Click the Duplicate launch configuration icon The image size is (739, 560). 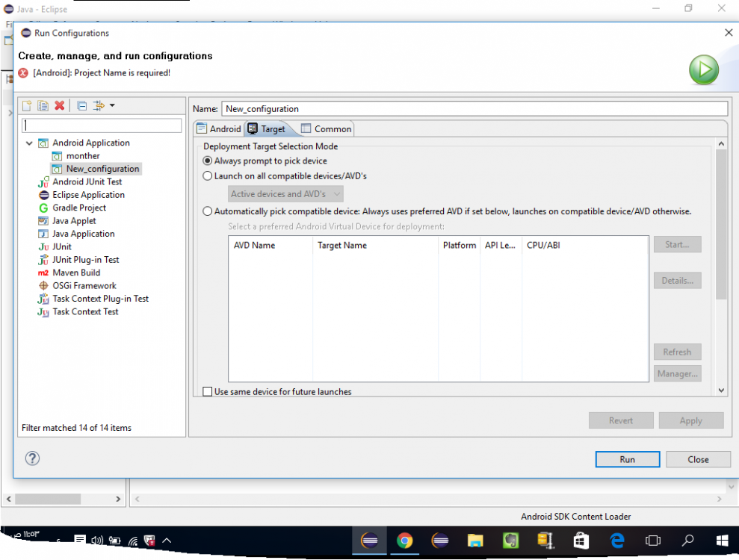[x=43, y=105]
